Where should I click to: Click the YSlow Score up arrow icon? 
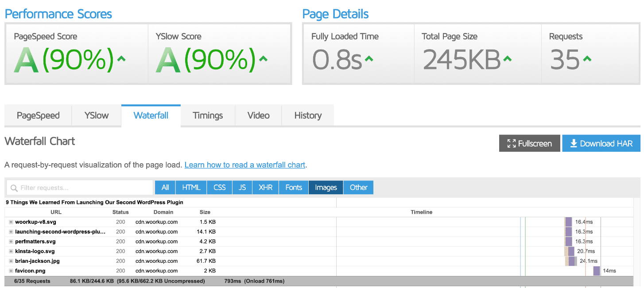(263, 58)
